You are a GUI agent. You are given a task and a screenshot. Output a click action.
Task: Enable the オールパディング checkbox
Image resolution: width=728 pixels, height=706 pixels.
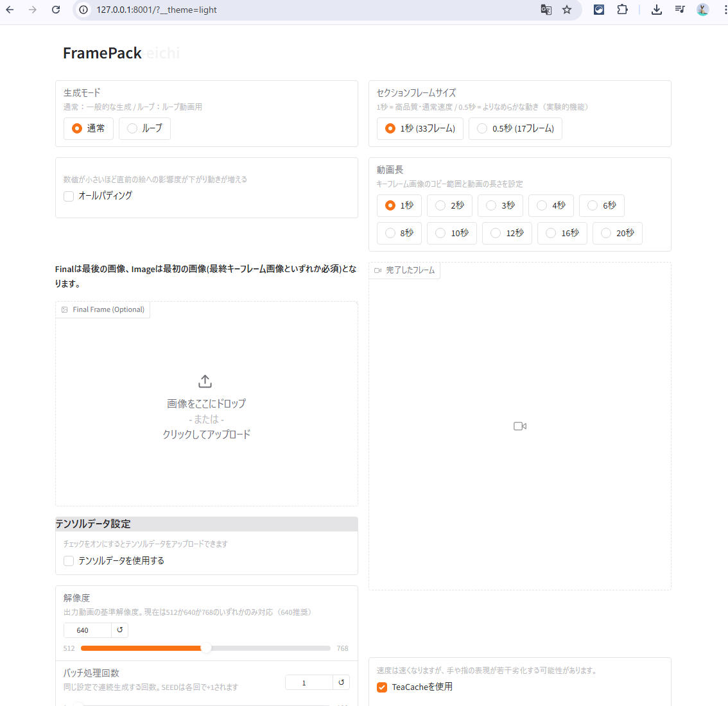tap(69, 196)
